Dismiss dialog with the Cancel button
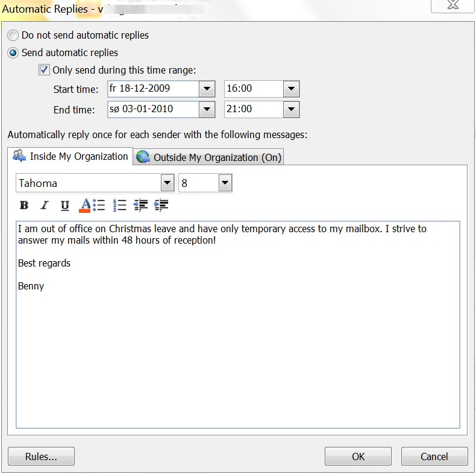Screen dimensions: 476x474 [434, 457]
